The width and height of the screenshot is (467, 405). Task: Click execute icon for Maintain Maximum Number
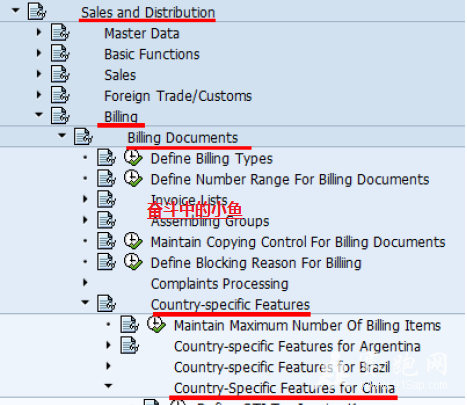coord(156,324)
